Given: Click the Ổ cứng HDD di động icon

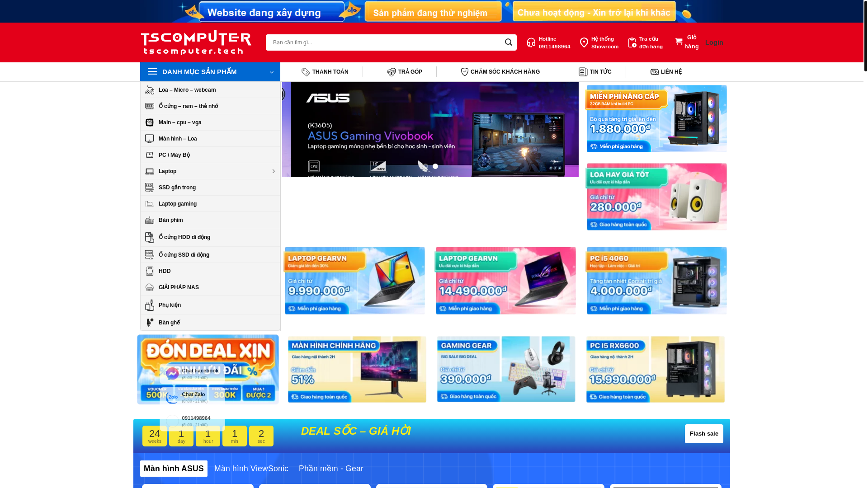Looking at the screenshot, I should 150,237.
